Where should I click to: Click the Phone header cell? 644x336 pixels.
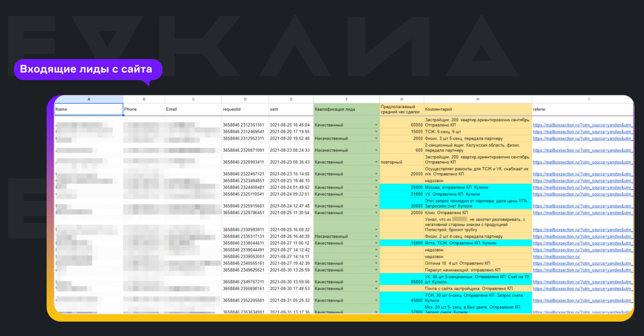pyautogui.click(x=144, y=109)
